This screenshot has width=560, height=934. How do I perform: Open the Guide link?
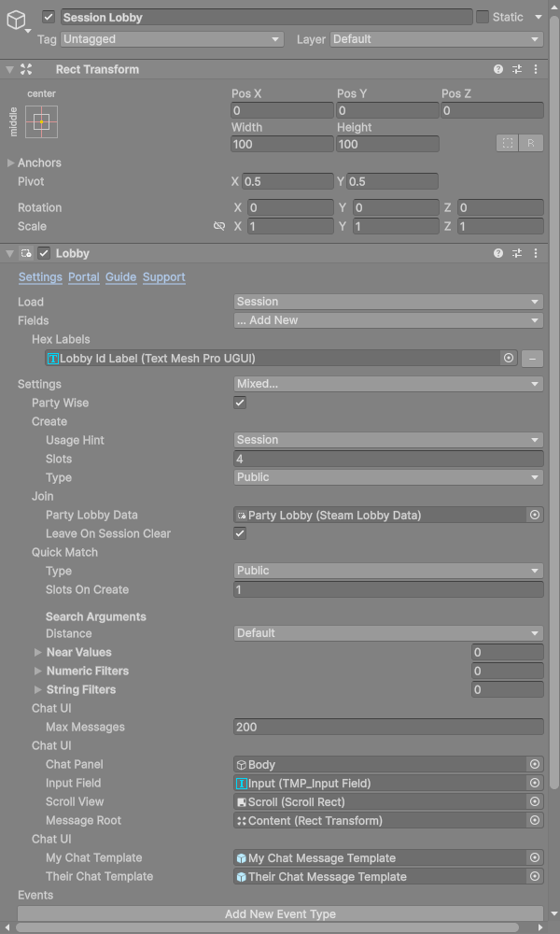point(120,277)
